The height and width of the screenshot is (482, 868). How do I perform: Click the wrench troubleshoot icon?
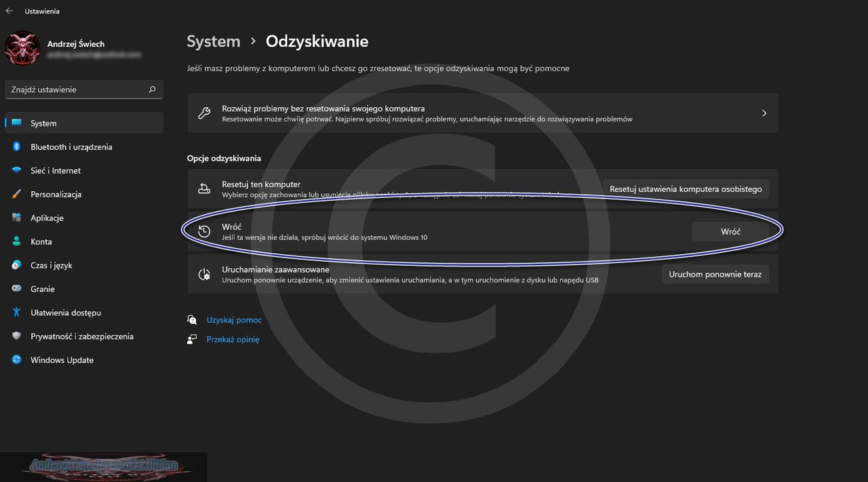point(204,113)
